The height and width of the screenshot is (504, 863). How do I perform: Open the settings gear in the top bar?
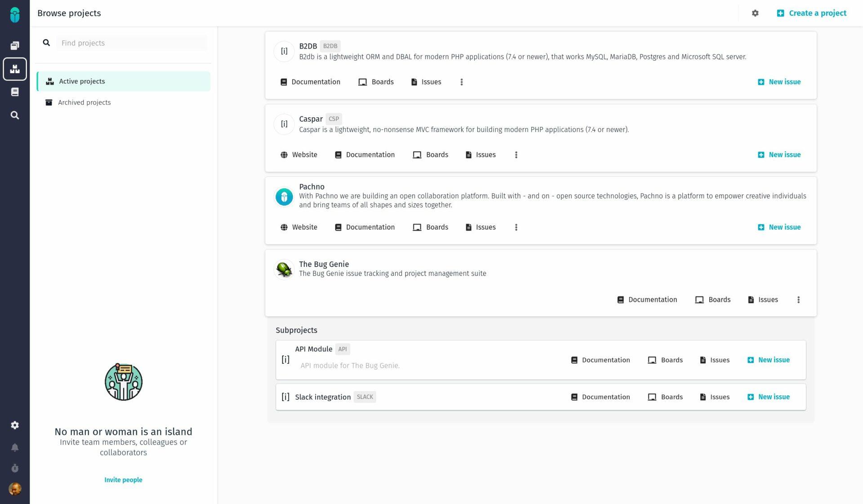pos(755,13)
